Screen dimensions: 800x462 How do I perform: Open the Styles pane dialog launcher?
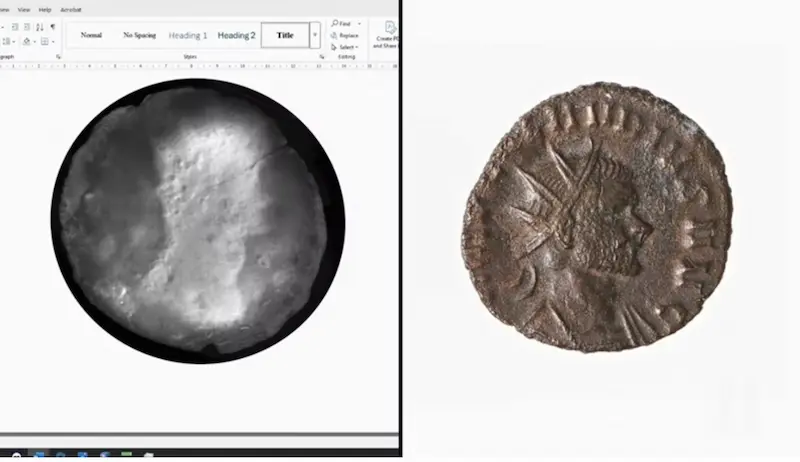click(321, 57)
